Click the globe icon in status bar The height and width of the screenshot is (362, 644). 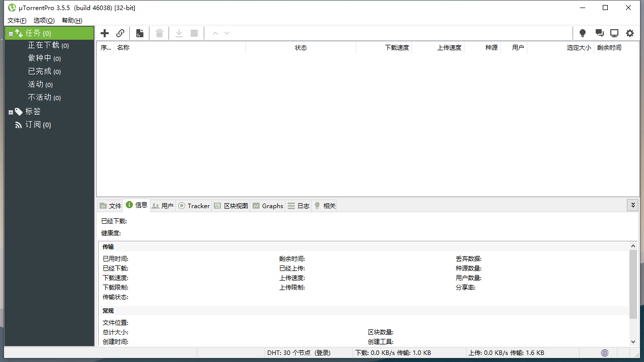click(x=604, y=352)
